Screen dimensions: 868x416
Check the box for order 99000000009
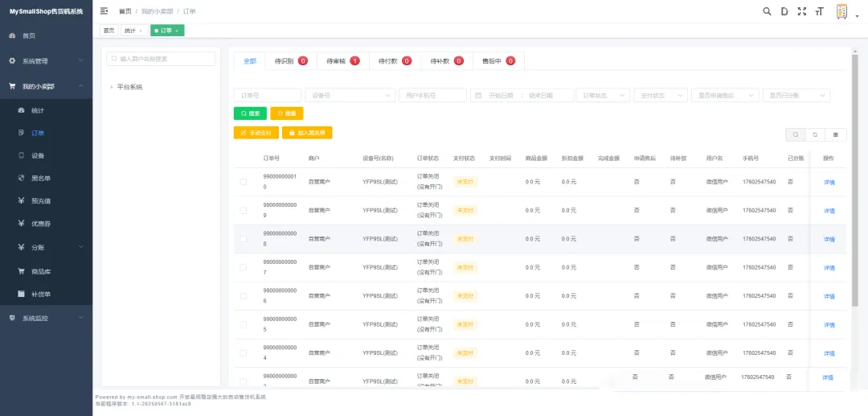tap(243, 211)
